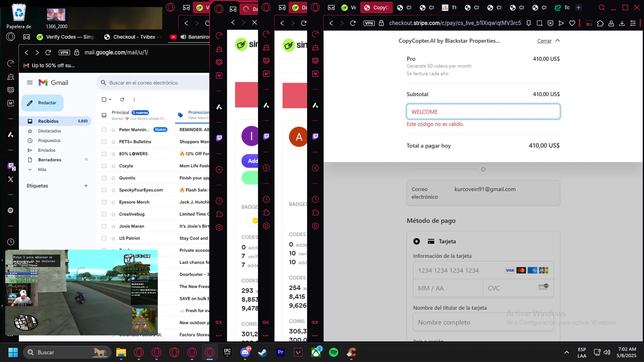The width and height of the screenshot is (644, 362).
Task: Open the US Patriot email
Action: coord(153,238)
